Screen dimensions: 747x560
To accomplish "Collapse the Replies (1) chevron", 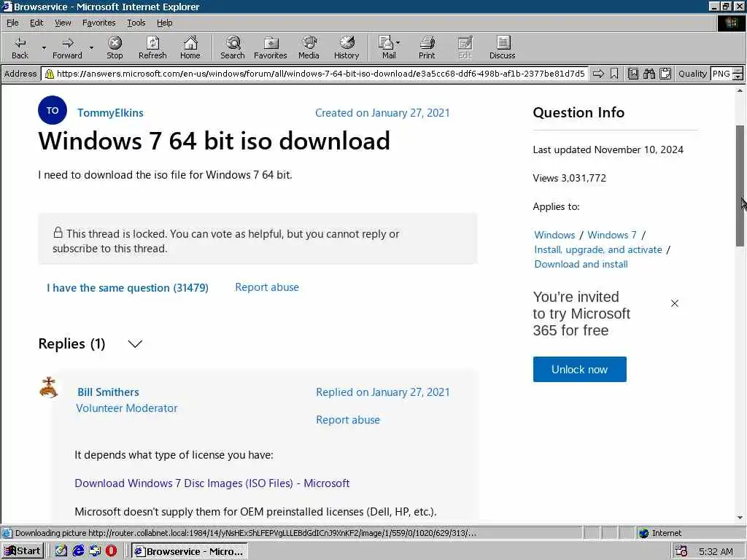I will (135, 344).
